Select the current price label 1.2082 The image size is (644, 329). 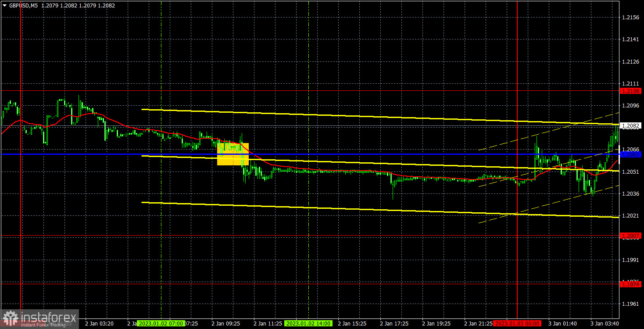pos(631,126)
